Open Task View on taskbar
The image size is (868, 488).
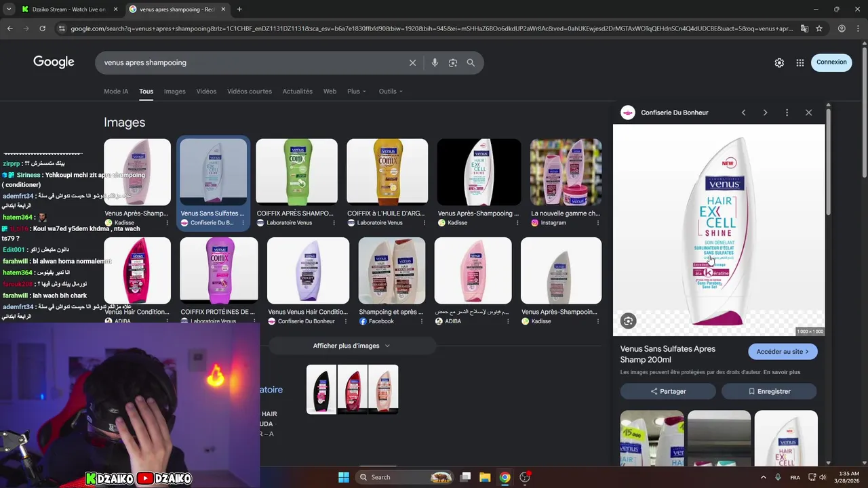tap(465, 477)
